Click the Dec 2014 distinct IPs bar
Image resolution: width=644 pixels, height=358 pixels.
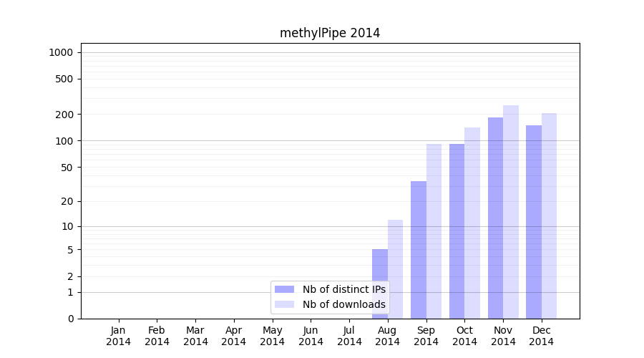pyautogui.click(x=534, y=221)
